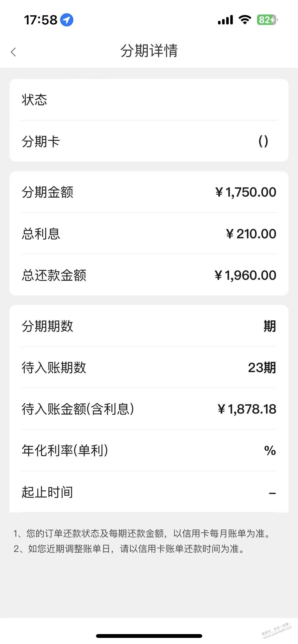Tap the blue location arrow icon
This screenshot has height=644, width=298.
[x=67, y=20]
